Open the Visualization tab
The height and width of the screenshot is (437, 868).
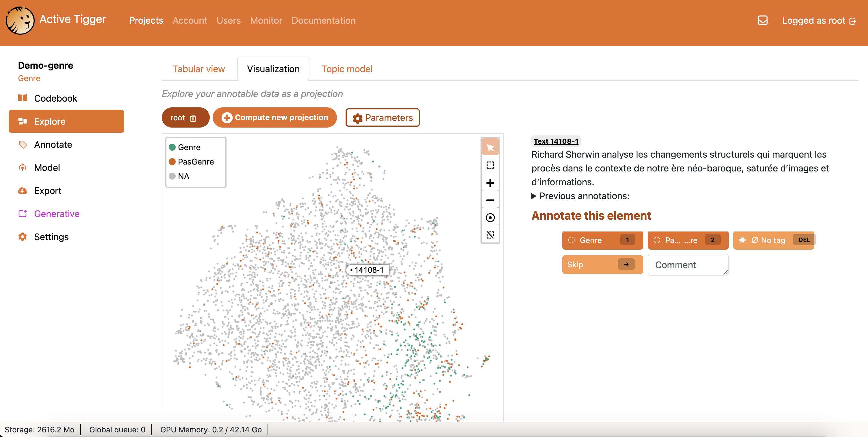click(273, 69)
